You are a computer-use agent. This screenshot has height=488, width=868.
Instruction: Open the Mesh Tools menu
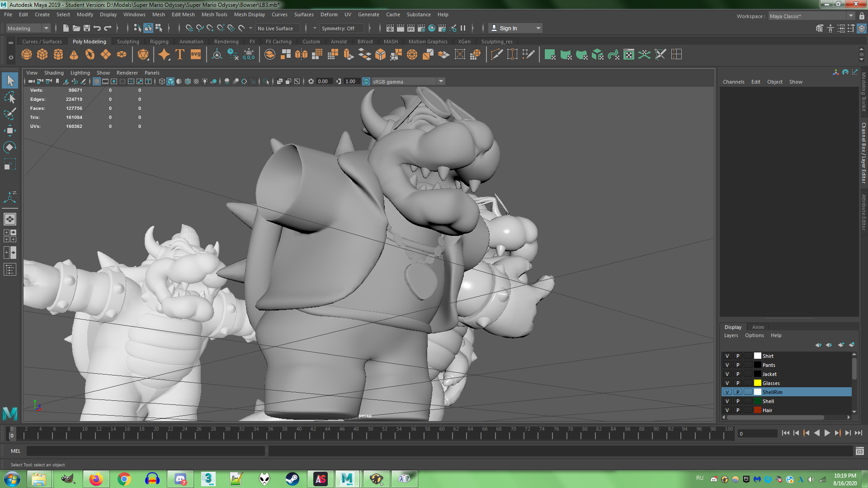pos(214,14)
